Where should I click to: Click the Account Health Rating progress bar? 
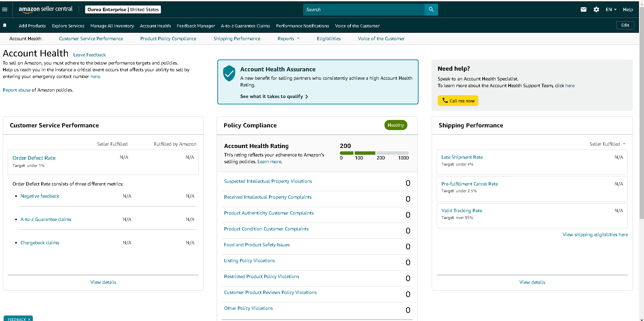[x=374, y=153]
